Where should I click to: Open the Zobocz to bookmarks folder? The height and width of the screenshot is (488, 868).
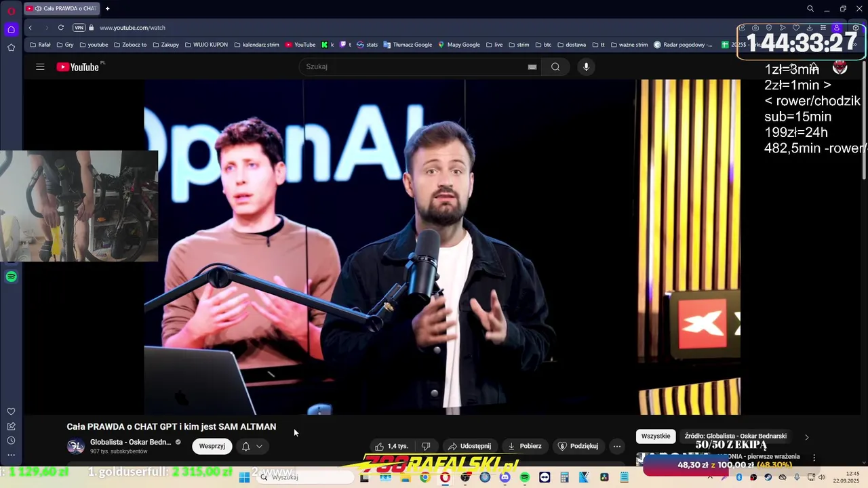coord(130,45)
